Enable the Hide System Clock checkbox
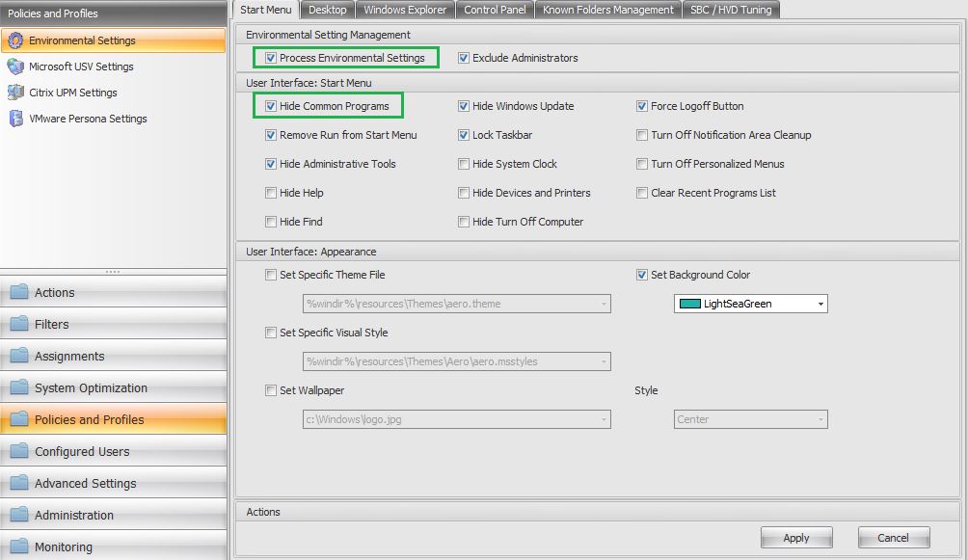 464,164
